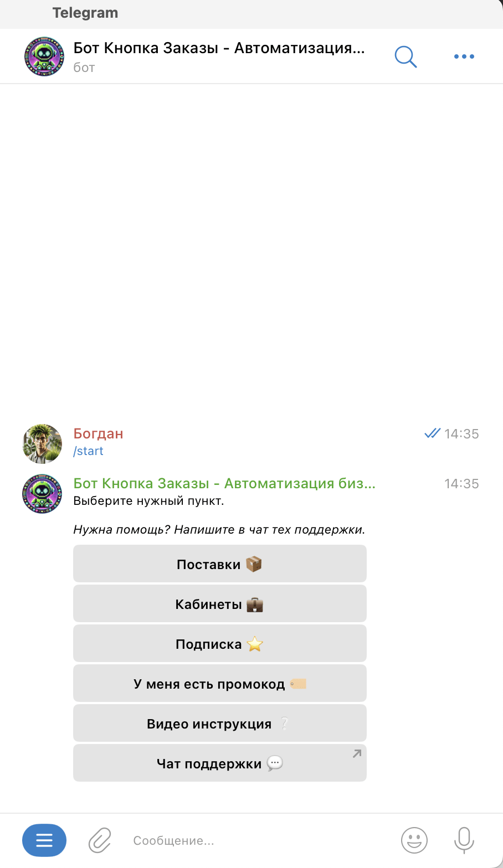
Task: Open the Кабинеты option
Action: [220, 603]
